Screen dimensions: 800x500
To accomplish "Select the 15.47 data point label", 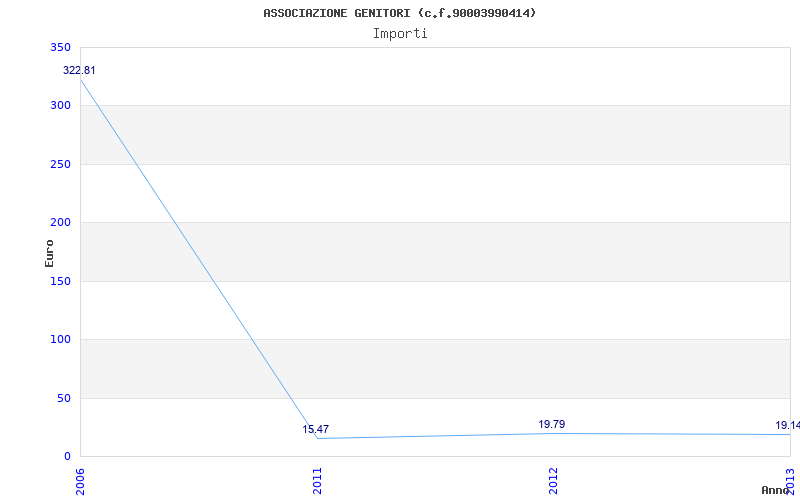I will click(x=315, y=429).
